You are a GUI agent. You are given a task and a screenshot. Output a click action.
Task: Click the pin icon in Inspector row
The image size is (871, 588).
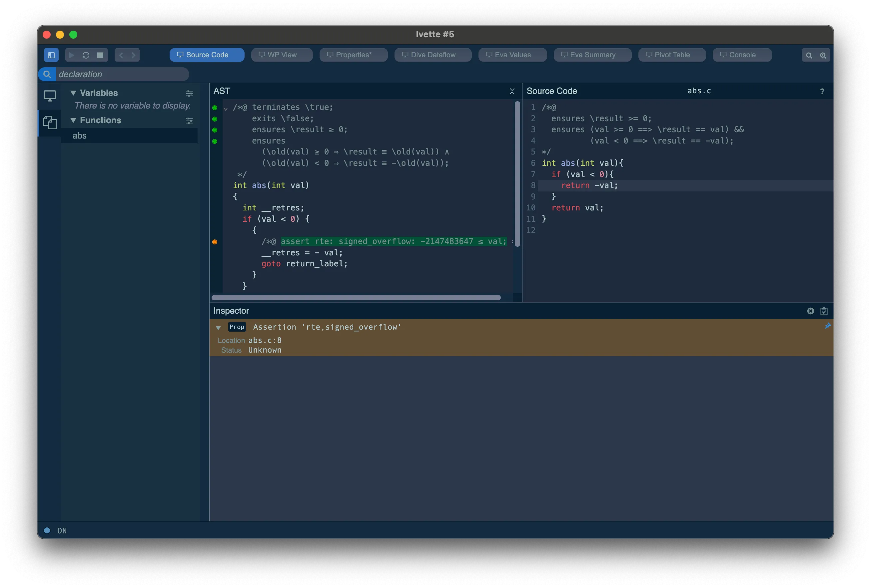tap(828, 326)
